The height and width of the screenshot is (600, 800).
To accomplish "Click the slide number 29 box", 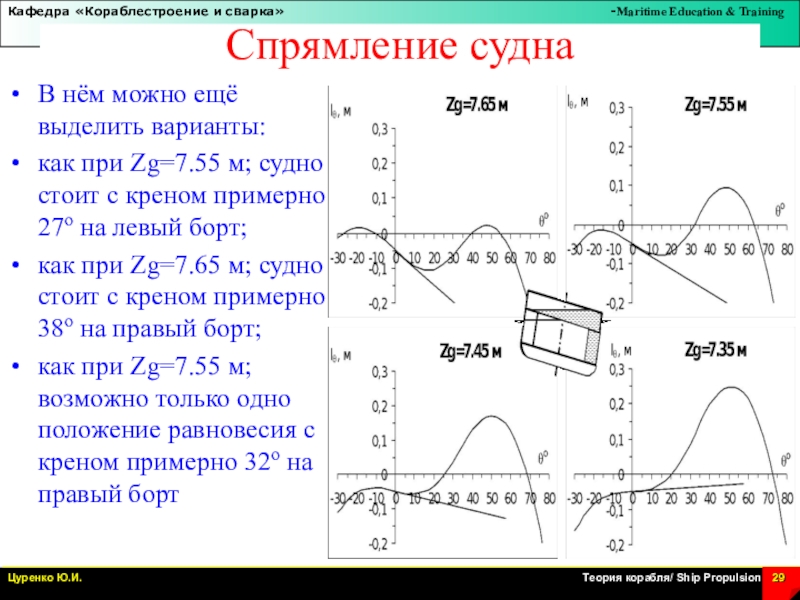I will click(779, 582).
